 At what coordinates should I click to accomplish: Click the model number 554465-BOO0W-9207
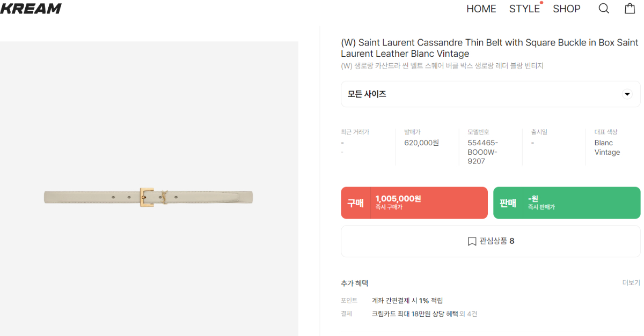click(x=483, y=152)
